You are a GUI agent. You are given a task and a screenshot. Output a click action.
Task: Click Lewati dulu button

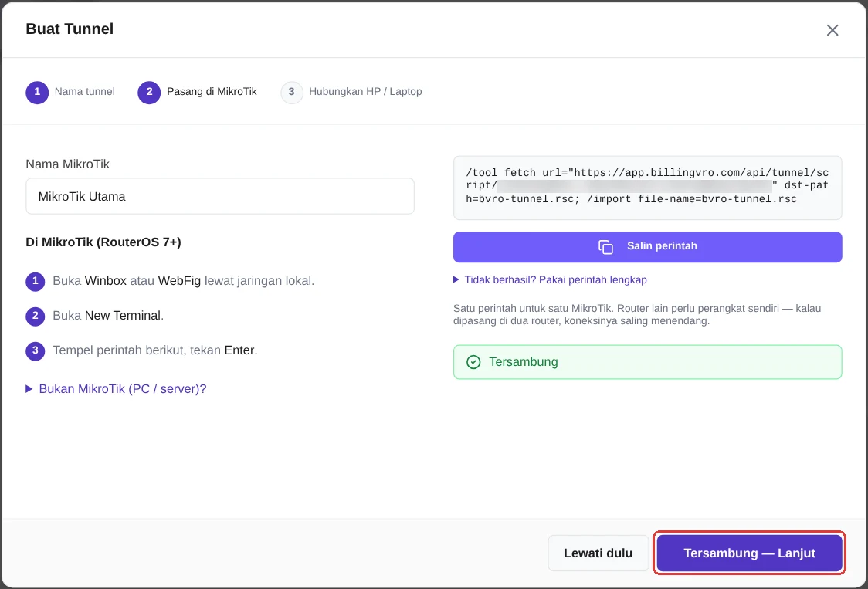pos(598,553)
